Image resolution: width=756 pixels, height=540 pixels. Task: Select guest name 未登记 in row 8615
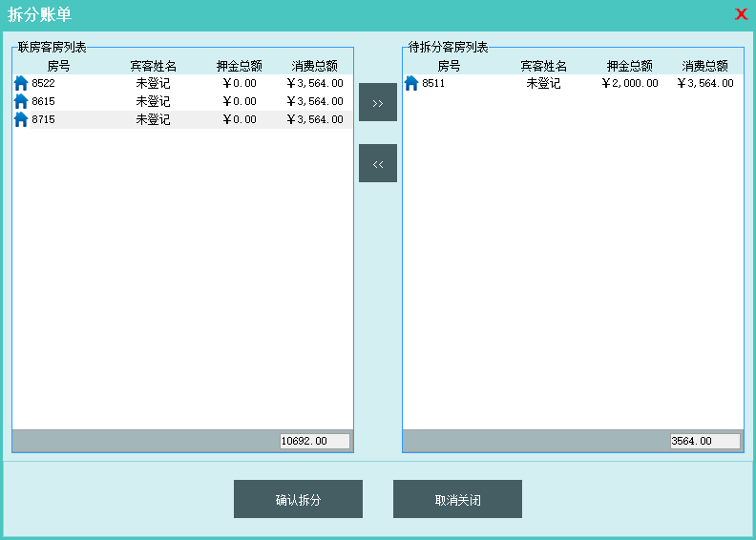pyautogui.click(x=153, y=101)
